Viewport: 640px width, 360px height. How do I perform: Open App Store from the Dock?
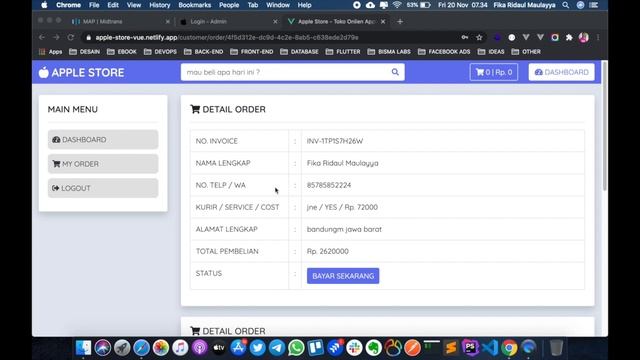[x=238, y=348]
